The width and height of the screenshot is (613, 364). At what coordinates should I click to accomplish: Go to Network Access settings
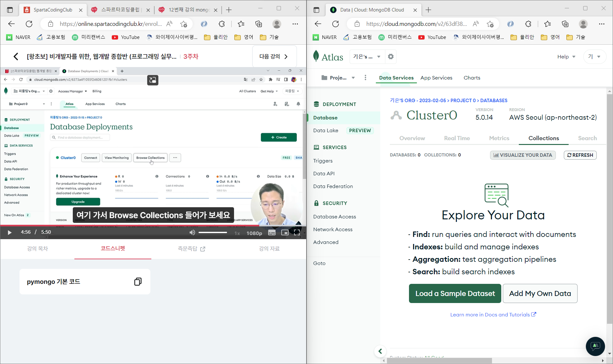(x=333, y=229)
